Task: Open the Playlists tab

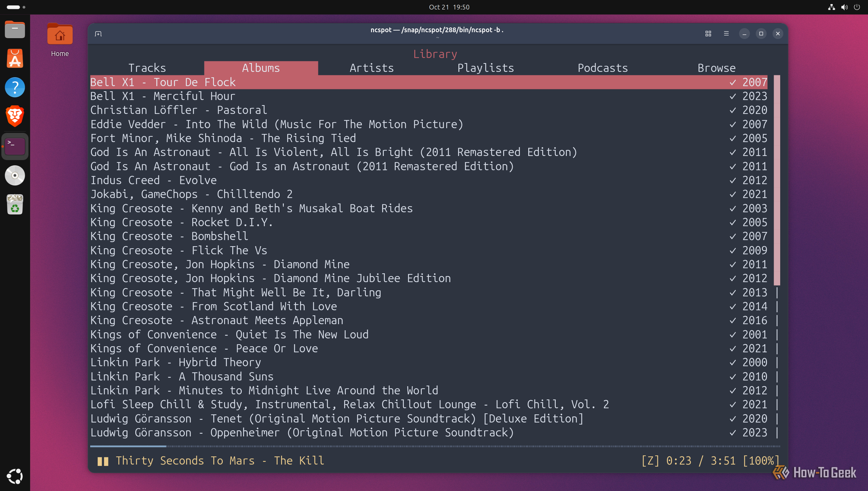Action: pos(486,68)
